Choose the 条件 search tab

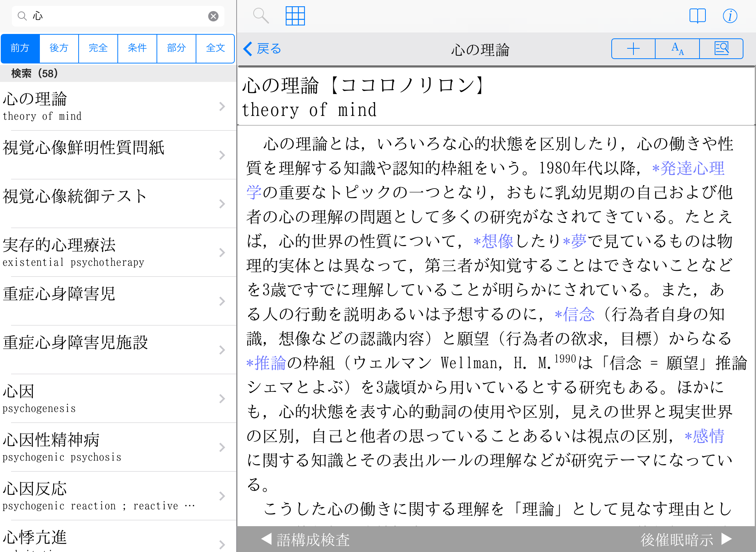click(x=137, y=48)
